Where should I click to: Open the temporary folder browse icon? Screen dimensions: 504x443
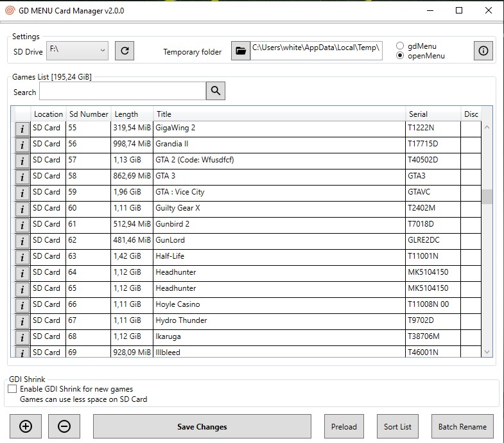pos(240,51)
